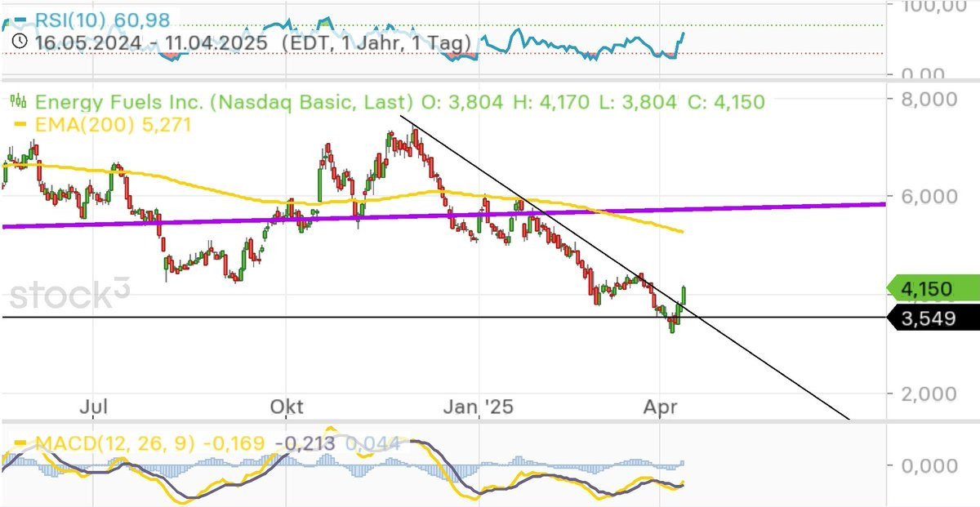Image resolution: width=980 pixels, height=507 pixels.
Task: Click the 2,000 price axis label
Action: pos(928,393)
